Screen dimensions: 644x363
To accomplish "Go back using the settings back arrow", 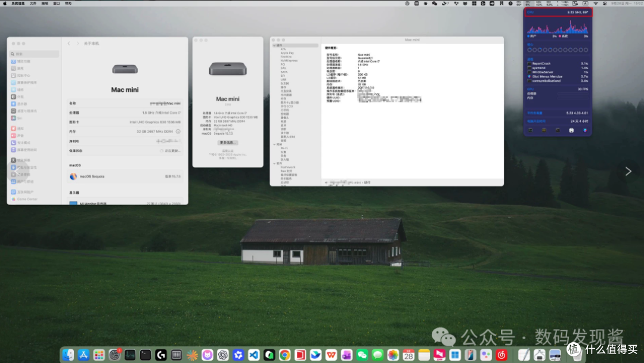I will click(69, 43).
